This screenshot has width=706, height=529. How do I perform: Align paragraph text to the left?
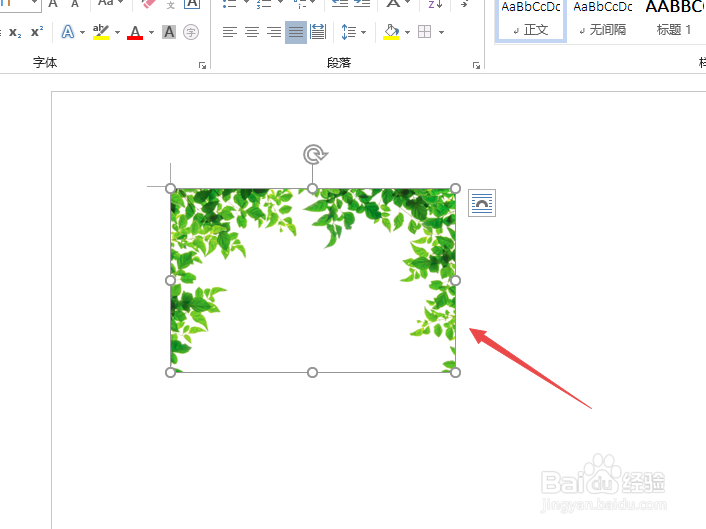coord(230,32)
